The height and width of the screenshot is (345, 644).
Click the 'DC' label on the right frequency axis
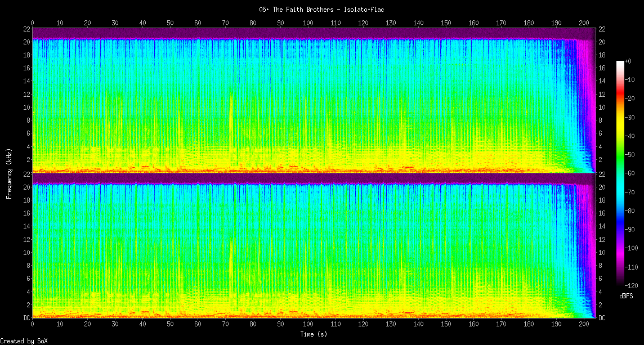point(602,318)
